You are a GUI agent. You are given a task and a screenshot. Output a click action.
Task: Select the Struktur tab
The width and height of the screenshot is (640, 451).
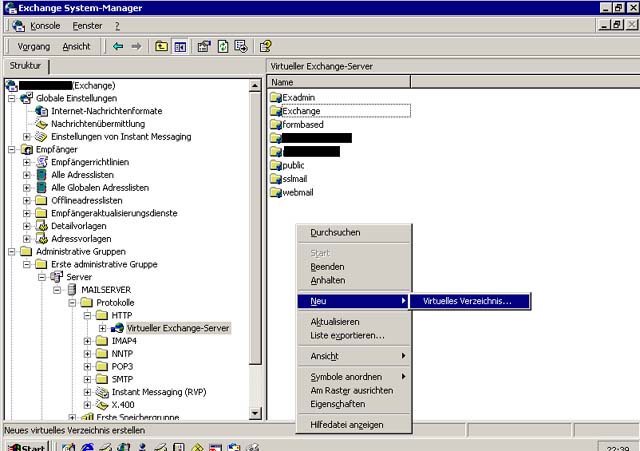pyautogui.click(x=25, y=66)
